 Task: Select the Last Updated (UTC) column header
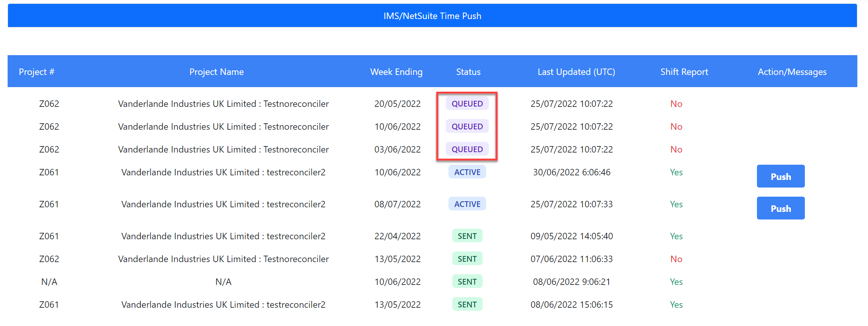pyautogui.click(x=576, y=72)
